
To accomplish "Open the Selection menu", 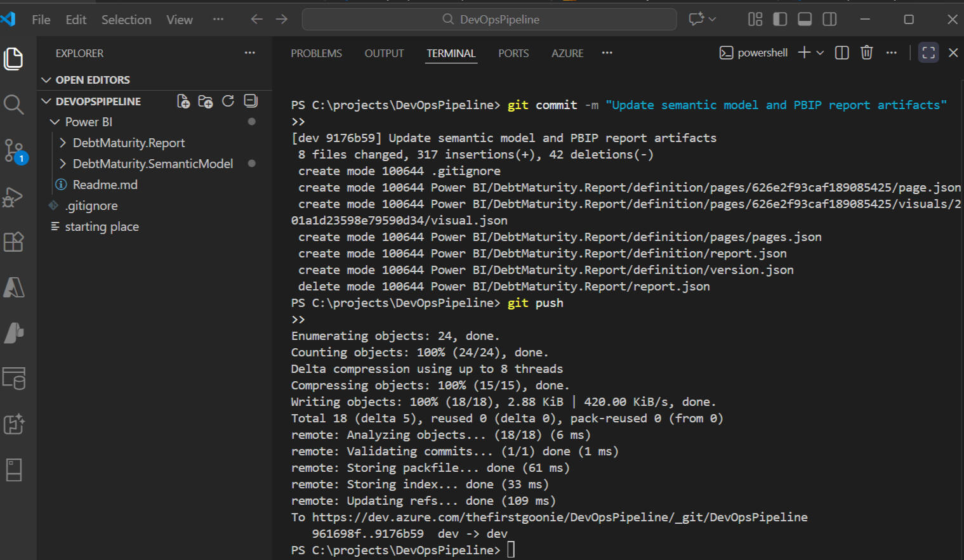I will 126,20.
